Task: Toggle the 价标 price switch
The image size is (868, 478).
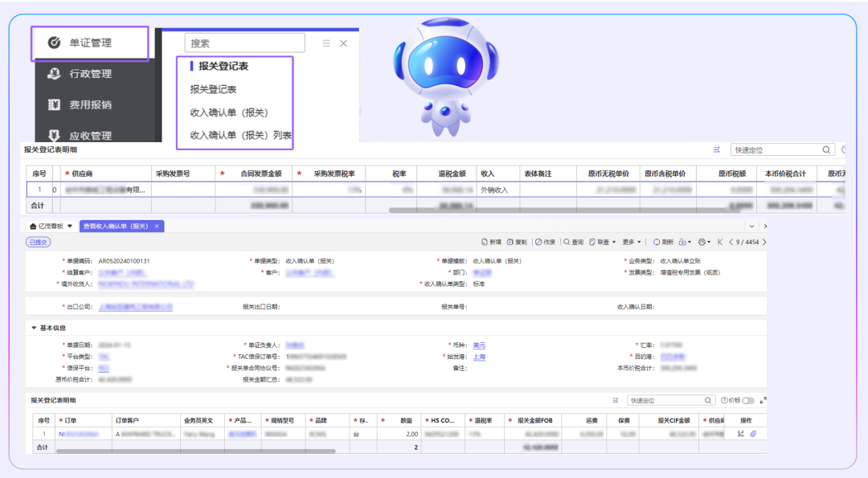Action: point(747,401)
